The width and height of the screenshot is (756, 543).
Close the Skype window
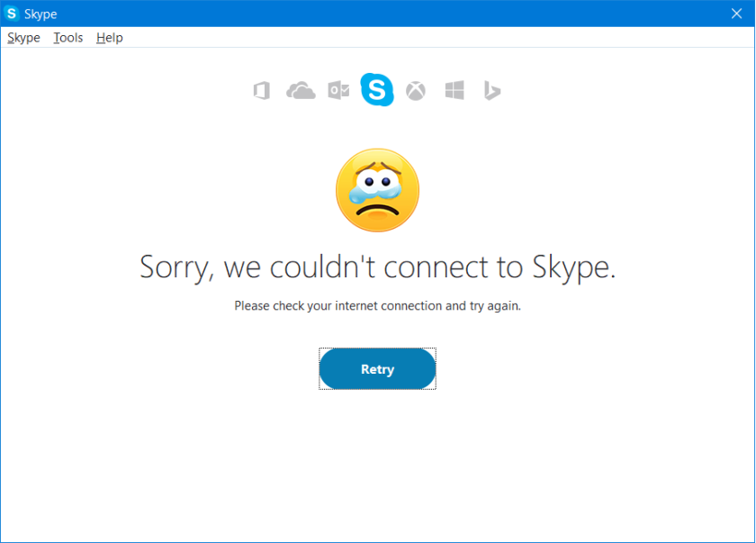[x=736, y=14]
